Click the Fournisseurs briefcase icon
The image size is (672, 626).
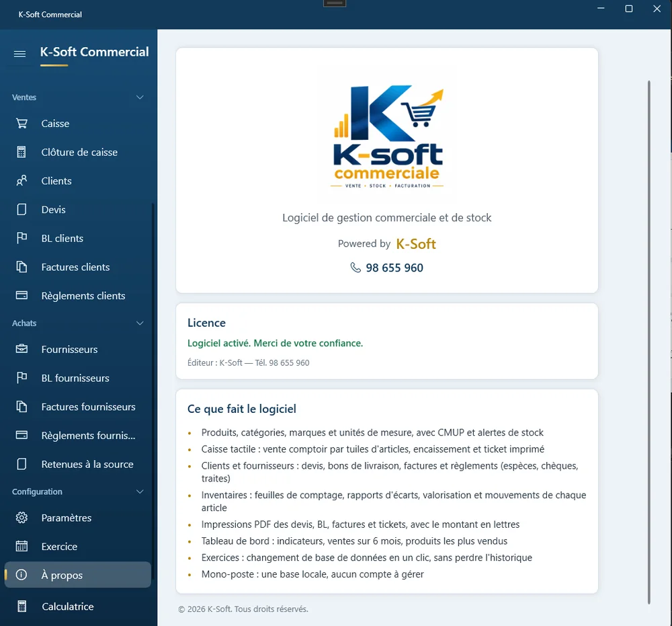click(22, 349)
